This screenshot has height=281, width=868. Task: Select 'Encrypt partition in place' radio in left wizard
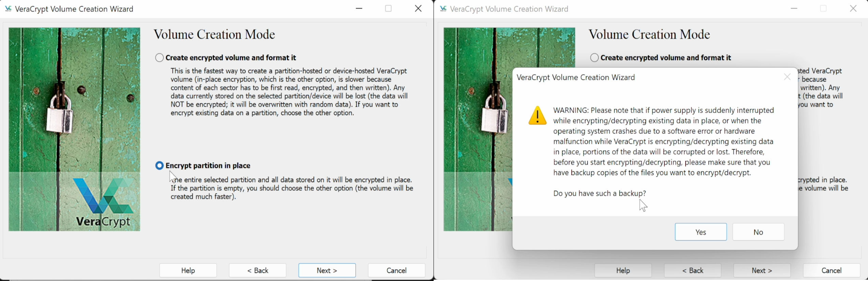[159, 166]
